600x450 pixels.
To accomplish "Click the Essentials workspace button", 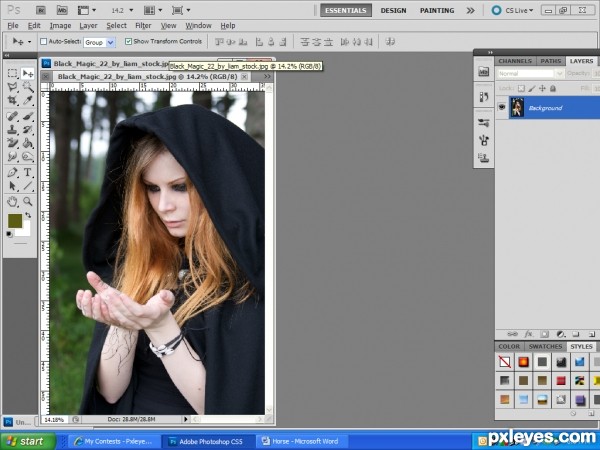I will tap(346, 10).
